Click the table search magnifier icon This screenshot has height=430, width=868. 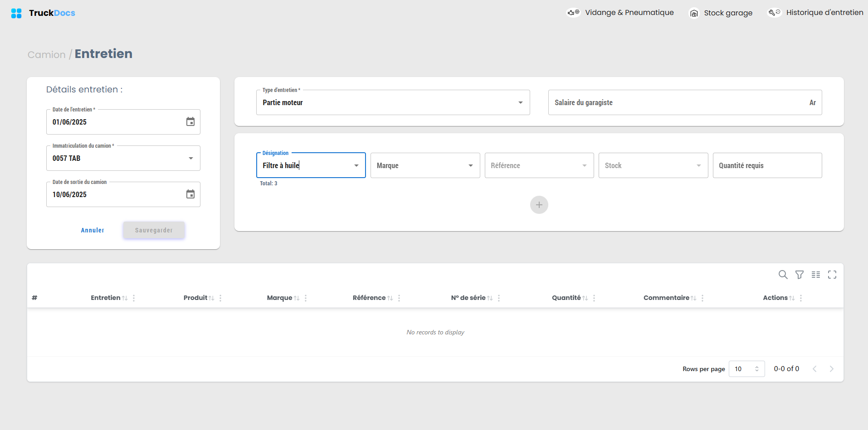(x=783, y=275)
